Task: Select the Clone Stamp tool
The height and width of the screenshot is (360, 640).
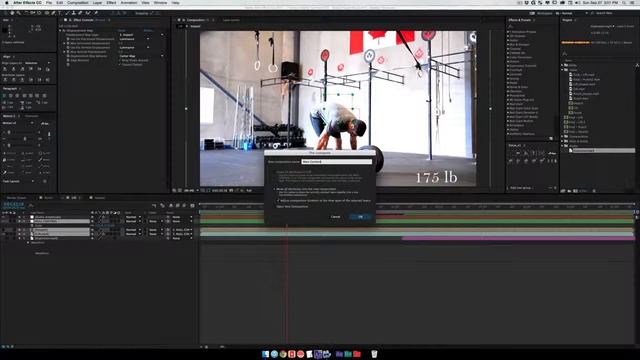Action: click(73, 13)
